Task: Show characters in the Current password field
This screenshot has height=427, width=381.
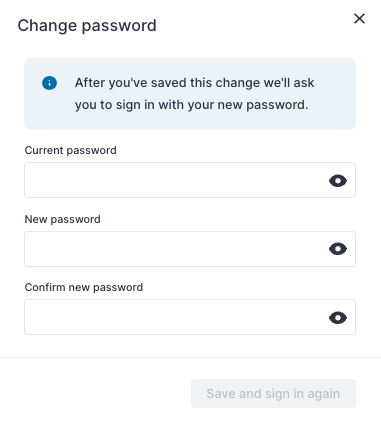Action: (338, 181)
